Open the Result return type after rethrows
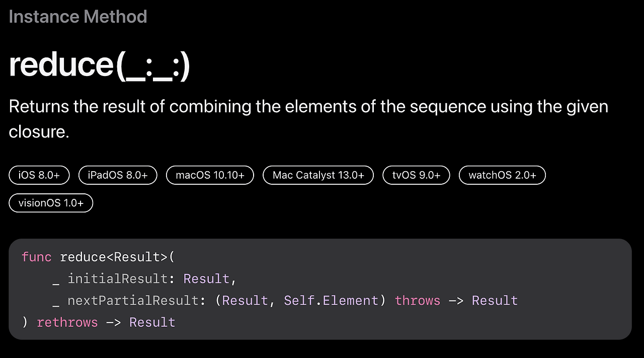The width and height of the screenshot is (644, 358). [x=152, y=322]
